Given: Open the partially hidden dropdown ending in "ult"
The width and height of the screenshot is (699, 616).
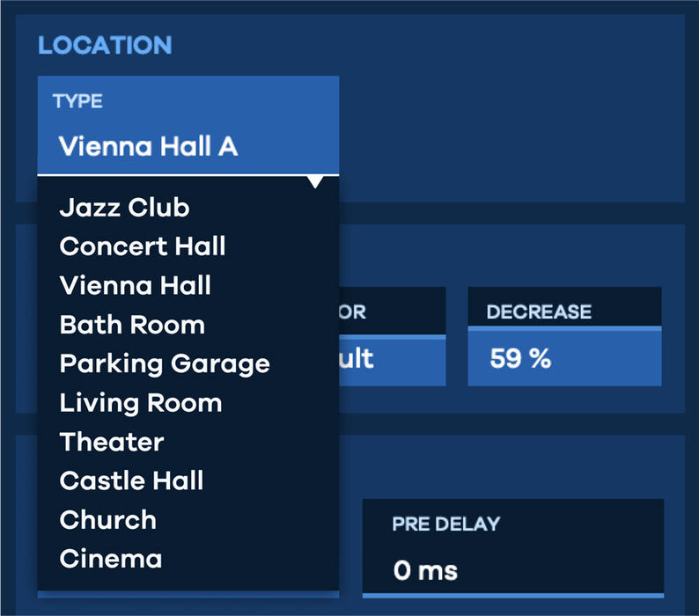Looking at the screenshot, I should click(x=392, y=359).
